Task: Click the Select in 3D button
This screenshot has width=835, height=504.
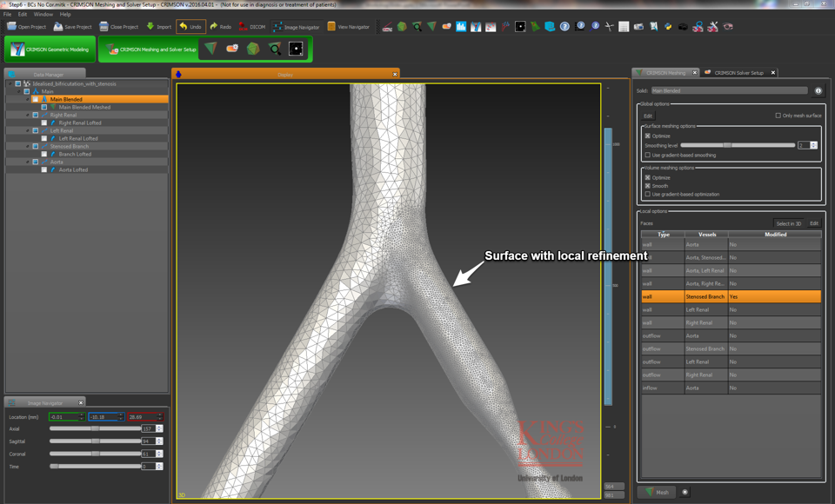Action: [788, 223]
